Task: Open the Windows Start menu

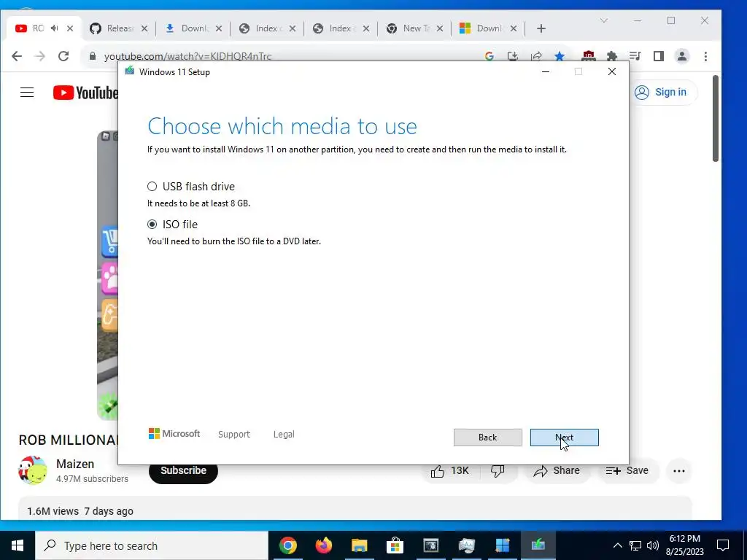Action: tap(18, 545)
